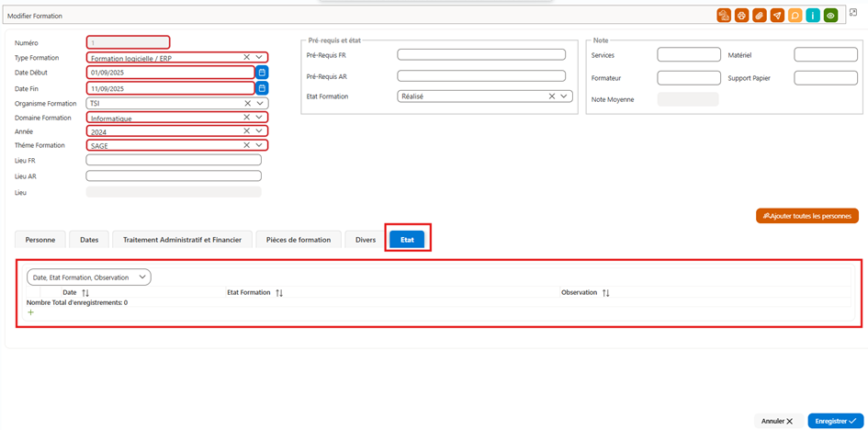Open the Date Fin calendar picker

coord(262,88)
